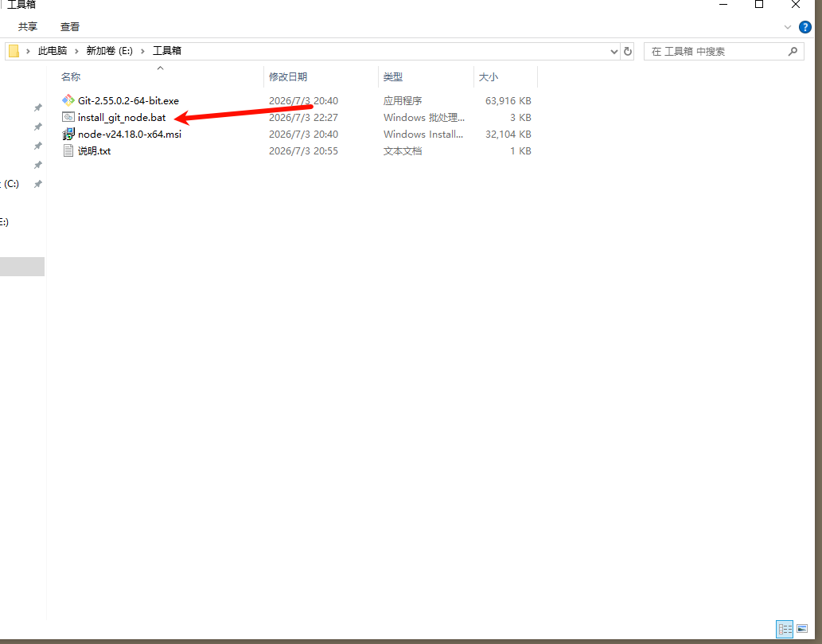Switch to details view icon
Image resolution: width=822 pixels, height=644 pixels.
tap(785, 629)
